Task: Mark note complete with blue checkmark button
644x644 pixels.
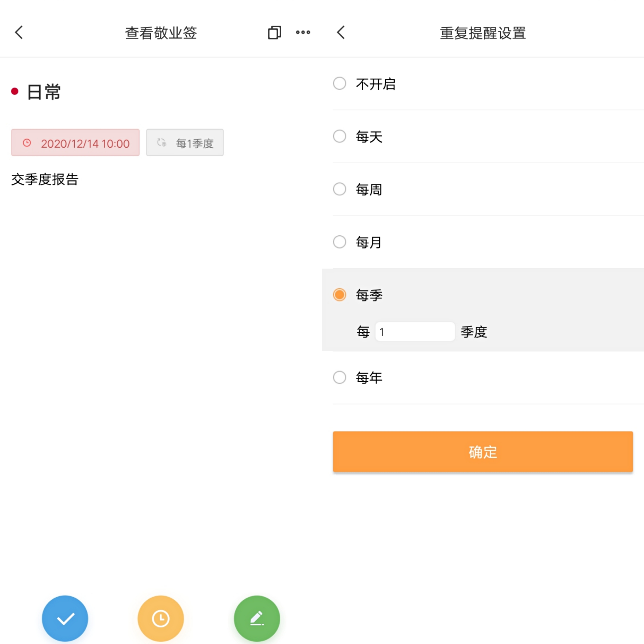Action: coord(65,618)
